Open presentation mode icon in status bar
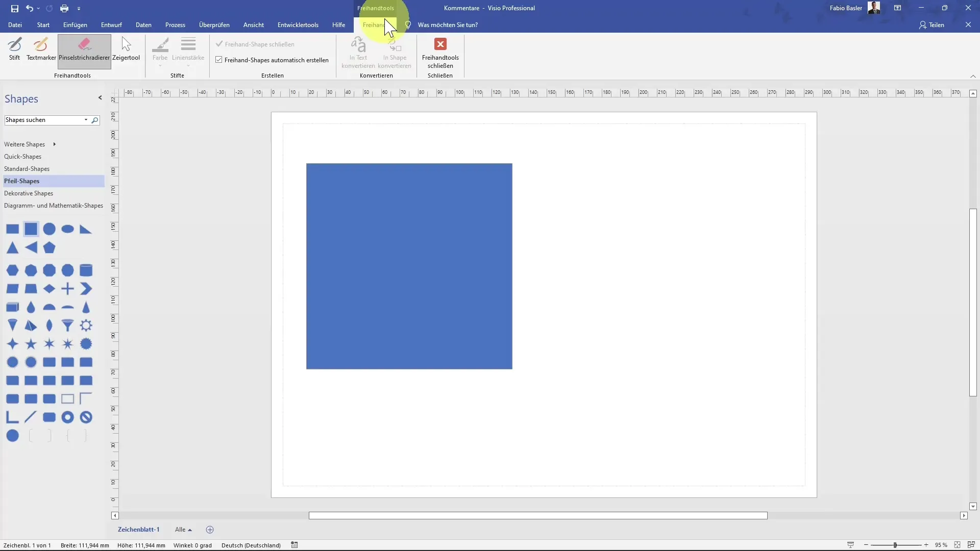980x551 pixels. 850,545
